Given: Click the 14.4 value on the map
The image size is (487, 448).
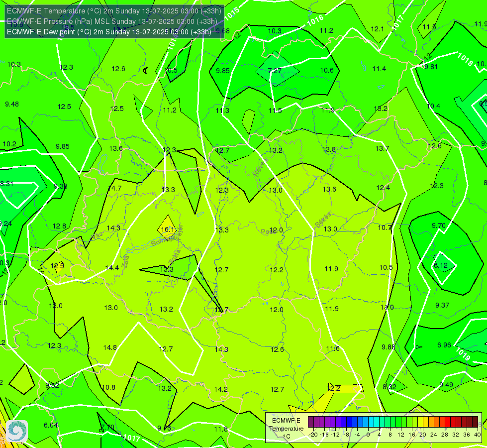Looking at the screenshot, I should (x=112, y=268).
